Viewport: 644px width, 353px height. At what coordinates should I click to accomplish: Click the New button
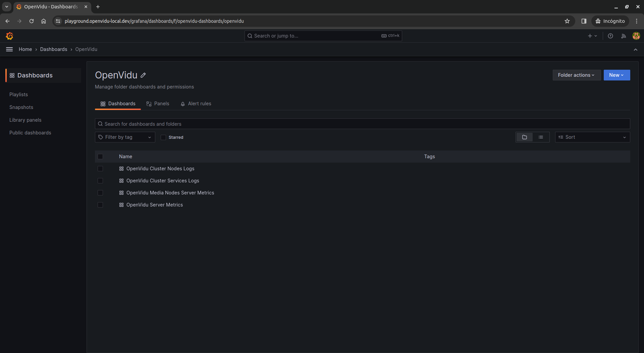point(616,75)
